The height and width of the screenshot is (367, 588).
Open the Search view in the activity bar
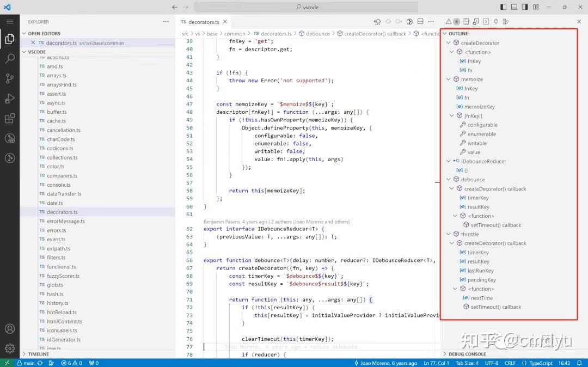[9, 57]
